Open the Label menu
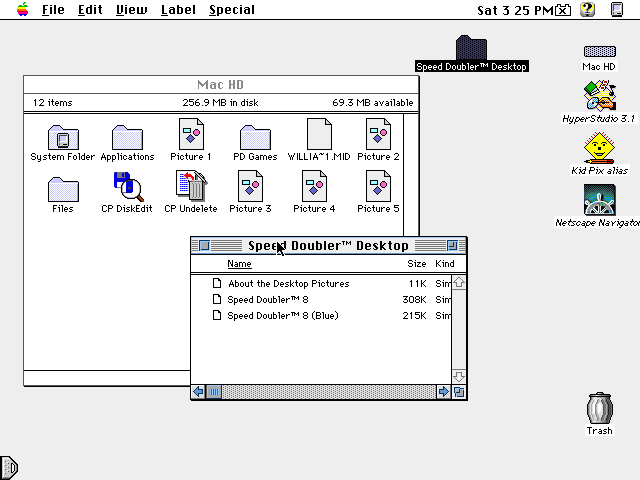Screen dimensions: 640x480 (x=178, y=9)
